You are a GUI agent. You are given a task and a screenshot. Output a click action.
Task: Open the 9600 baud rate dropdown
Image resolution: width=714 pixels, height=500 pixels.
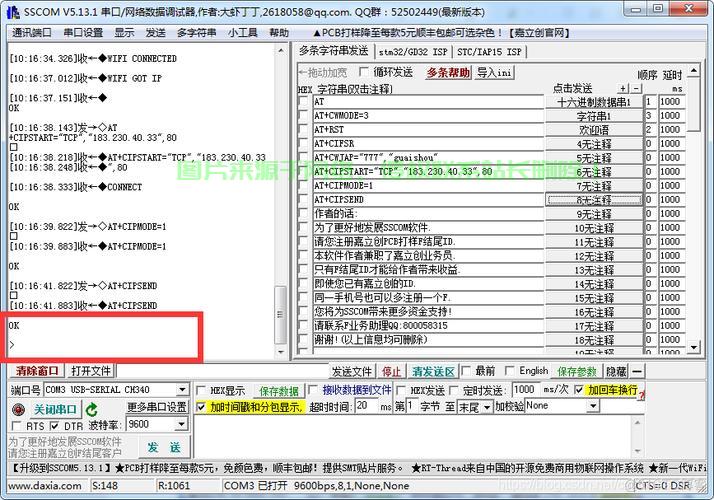point(182,424)
